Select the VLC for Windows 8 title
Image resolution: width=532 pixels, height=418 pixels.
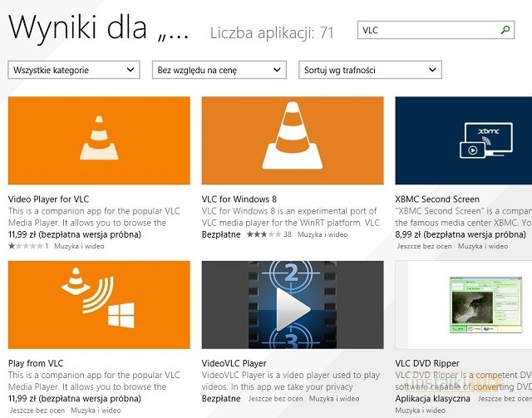tap(239, 199)
